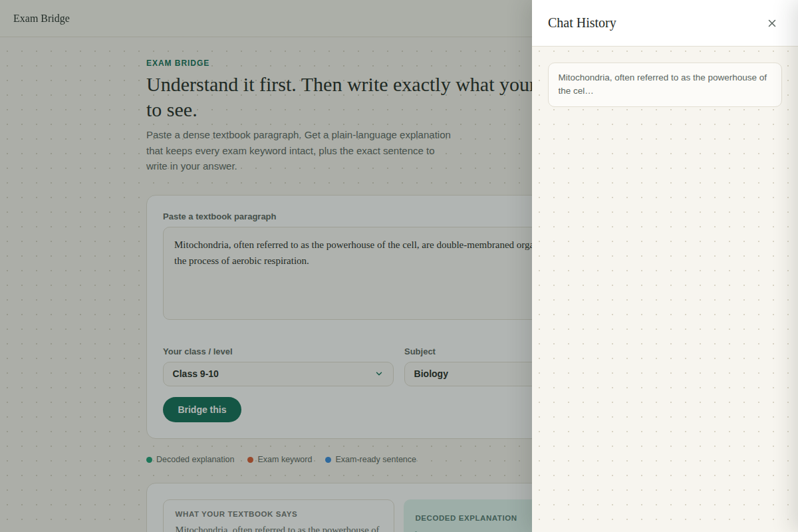Click the blue Exam-ready sentence legend dot

coord(328,460)
